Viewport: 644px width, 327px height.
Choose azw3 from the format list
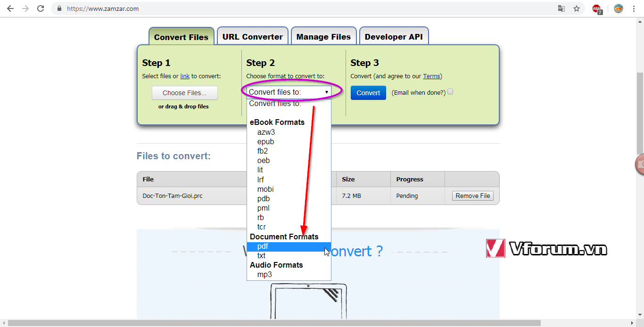tap(289, 132)
